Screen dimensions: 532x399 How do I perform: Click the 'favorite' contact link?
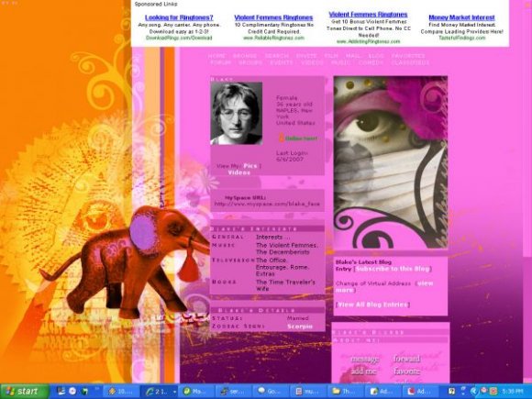(x=407, y=371)
